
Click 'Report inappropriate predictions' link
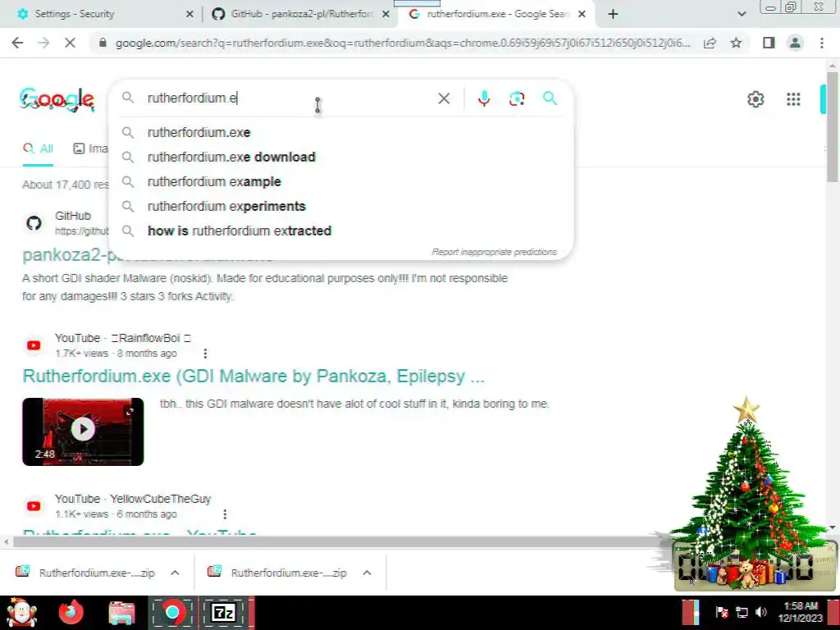494,252
